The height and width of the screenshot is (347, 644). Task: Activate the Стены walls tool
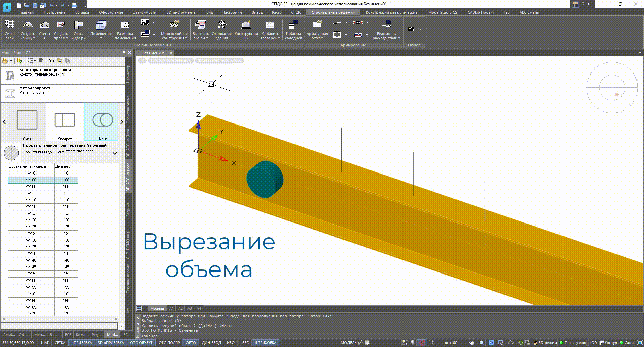(x=44, y=30)
